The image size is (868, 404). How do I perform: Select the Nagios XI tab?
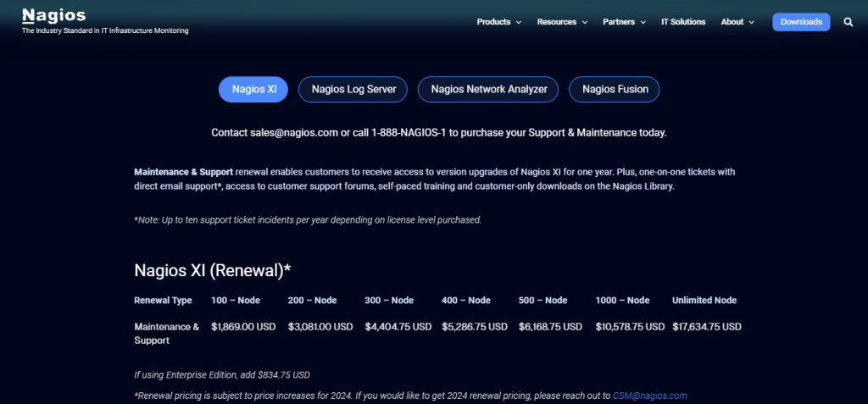[253, 89]
